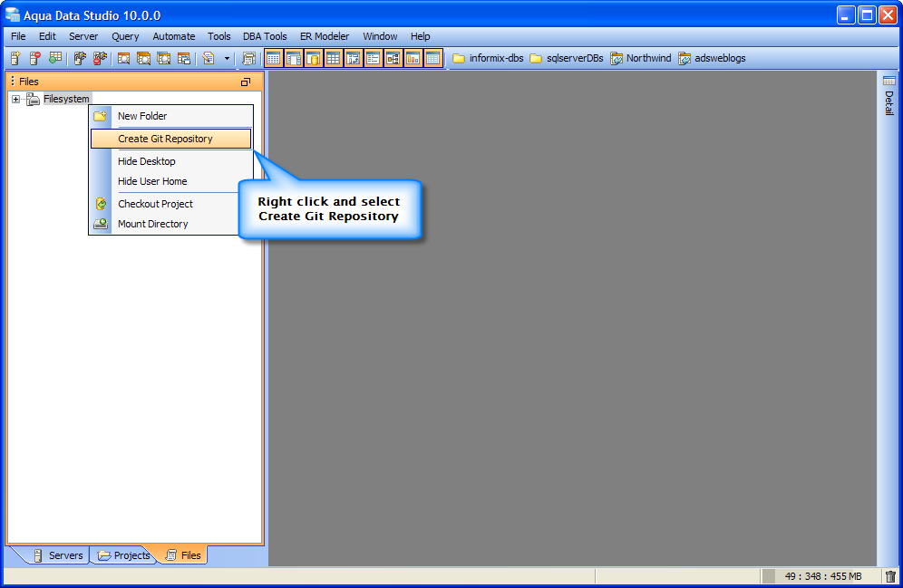
Task: Select Mount Directory from context menu
Action: pyautogui.click(x=165, y=224)
